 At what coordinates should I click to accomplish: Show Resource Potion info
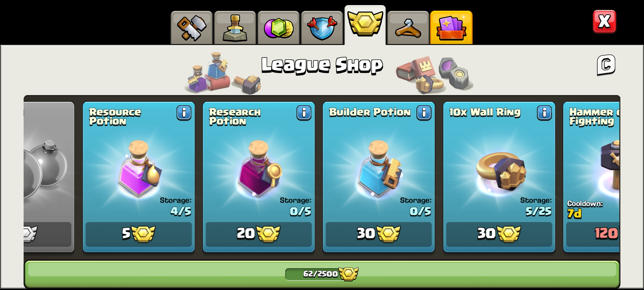click(x=184, y=113)
